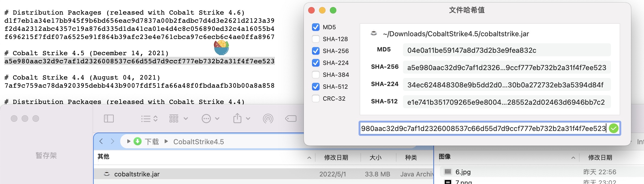
Task: Click the SHA-512 hash value field
Action: 507,102
